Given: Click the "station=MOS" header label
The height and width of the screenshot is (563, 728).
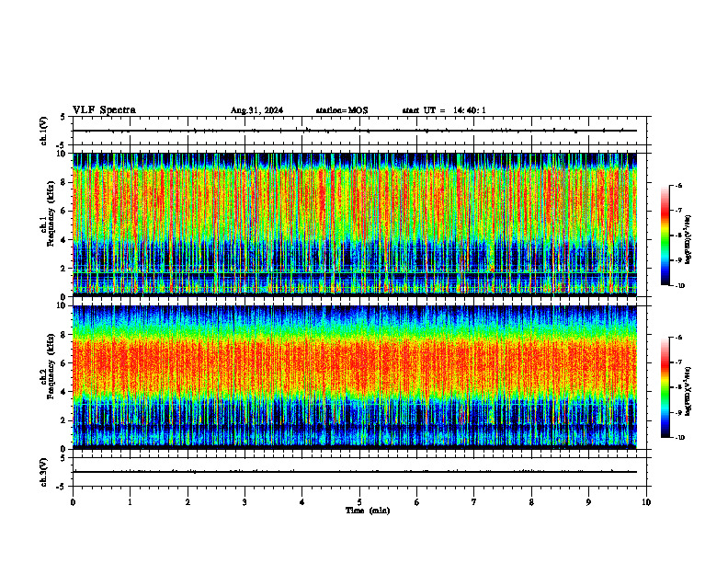Looking at the screenshot, I should coord(342,110).
